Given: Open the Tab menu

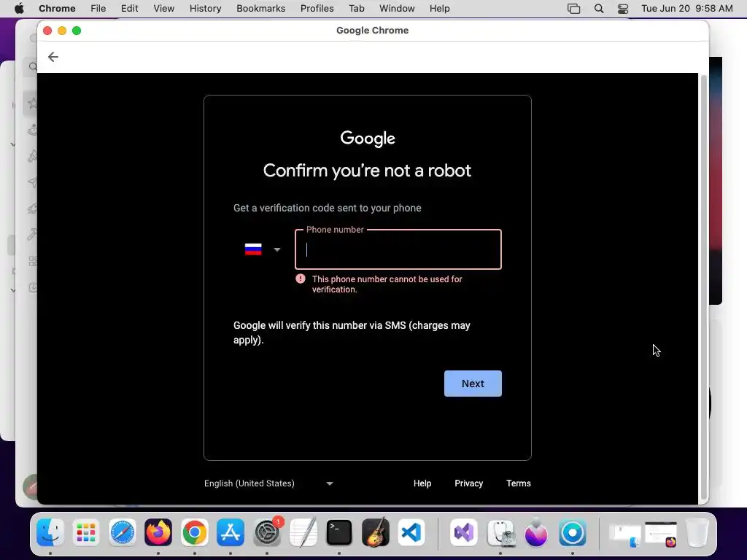Looking at the screenshot, I should pos(356,8).
